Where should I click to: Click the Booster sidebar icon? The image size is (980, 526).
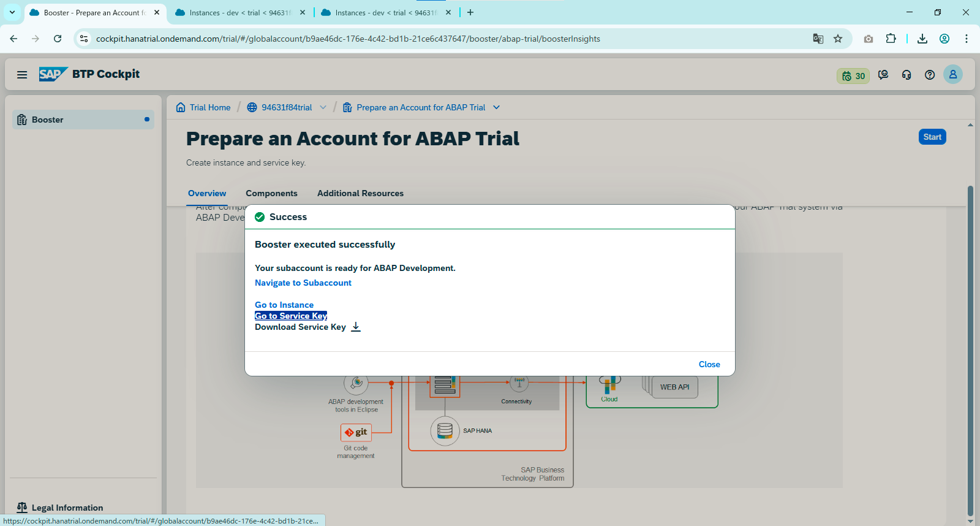click(22, 120)
